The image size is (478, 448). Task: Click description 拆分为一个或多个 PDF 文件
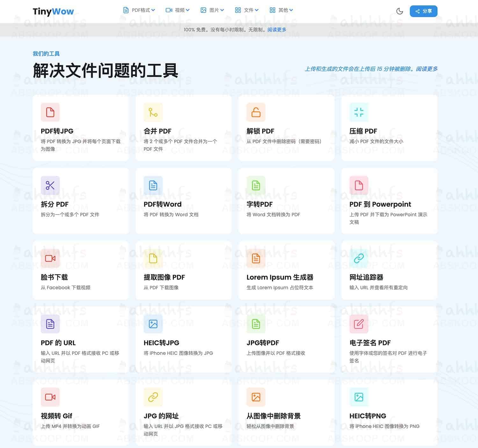coord(70,215)
